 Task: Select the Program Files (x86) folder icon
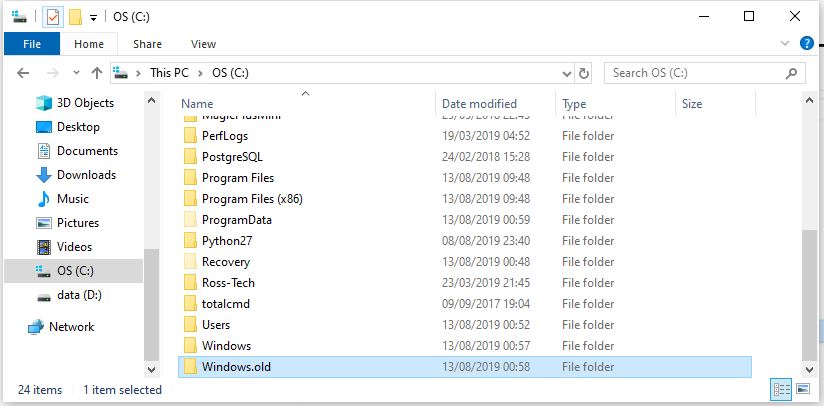(190, 199)
